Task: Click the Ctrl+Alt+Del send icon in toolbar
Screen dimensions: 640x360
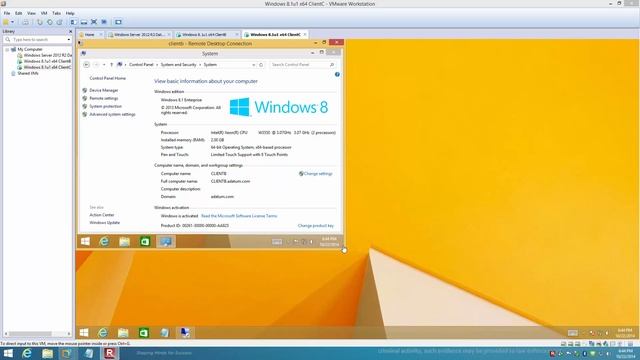Action: pos(25,22)
